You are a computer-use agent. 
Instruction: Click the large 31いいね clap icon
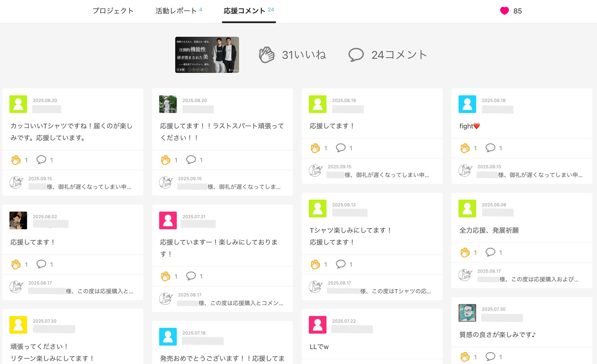pos(267,55)
